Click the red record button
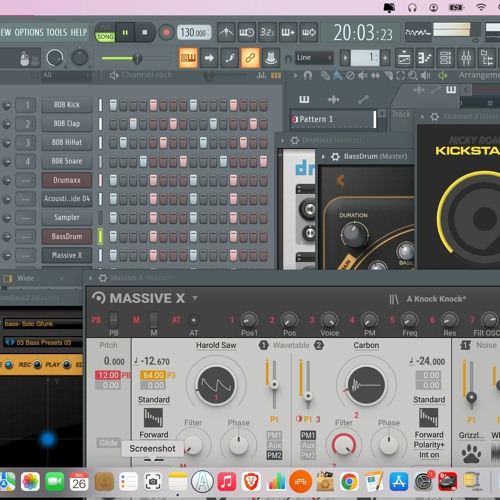The image size is (500, 500). coord(166,33)
